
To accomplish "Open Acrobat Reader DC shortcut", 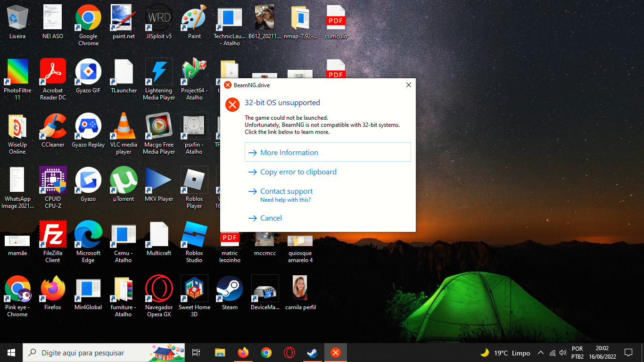I will 53,72.
